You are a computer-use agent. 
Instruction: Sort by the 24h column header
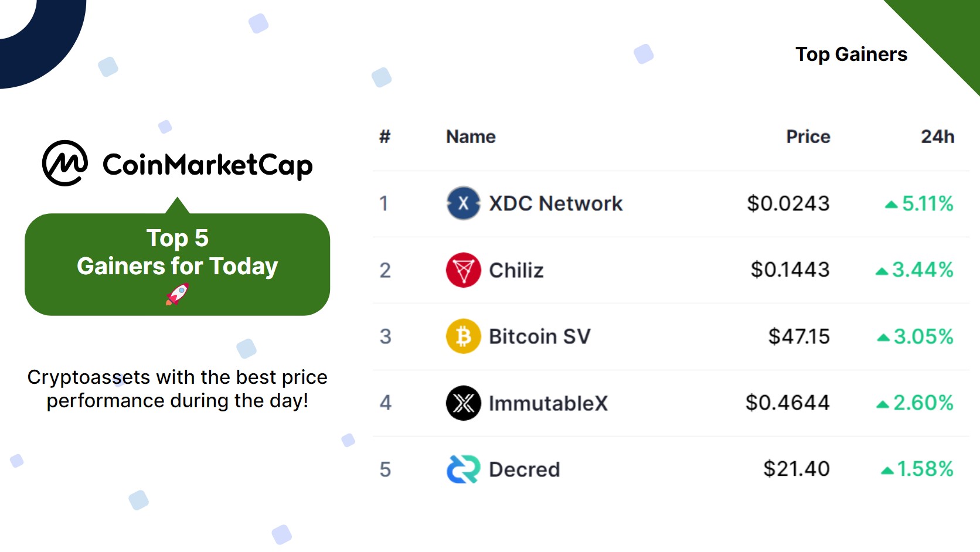pyautogui.click(x=937, y=137)
